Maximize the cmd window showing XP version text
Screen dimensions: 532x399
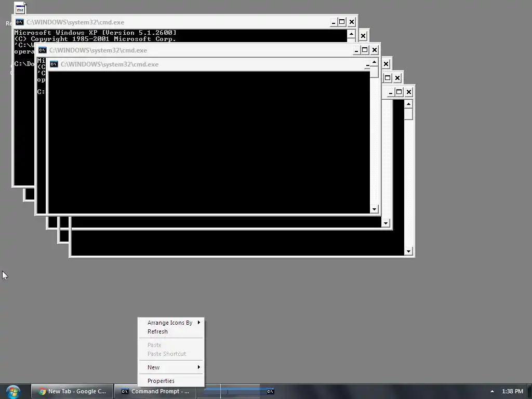(342, 22)
